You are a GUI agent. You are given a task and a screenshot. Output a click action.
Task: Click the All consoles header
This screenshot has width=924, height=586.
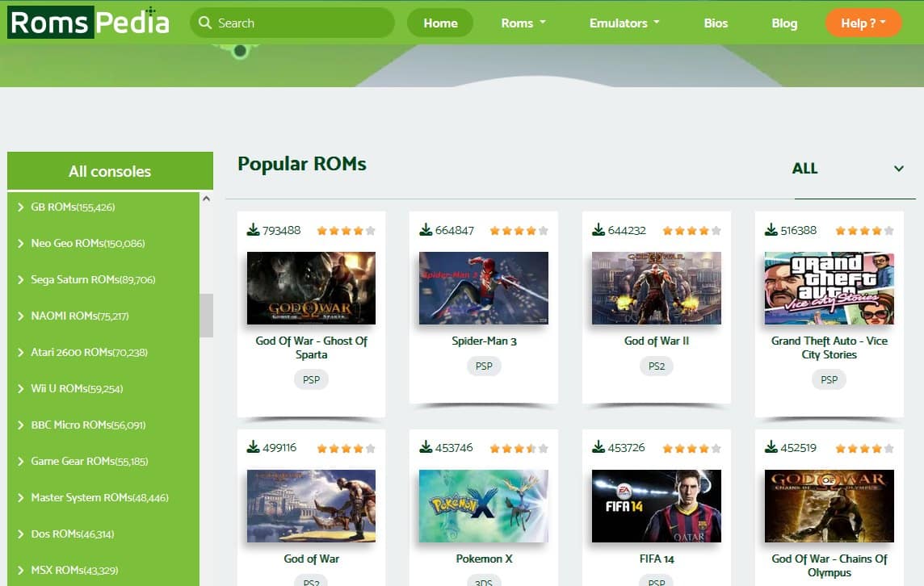(x=110, y=171)
